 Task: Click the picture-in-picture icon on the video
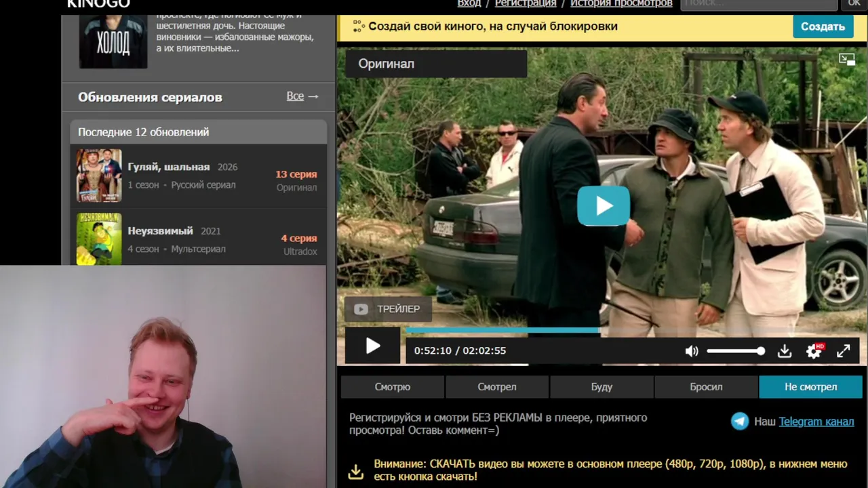pyautogui.click(x=847, y=60)
